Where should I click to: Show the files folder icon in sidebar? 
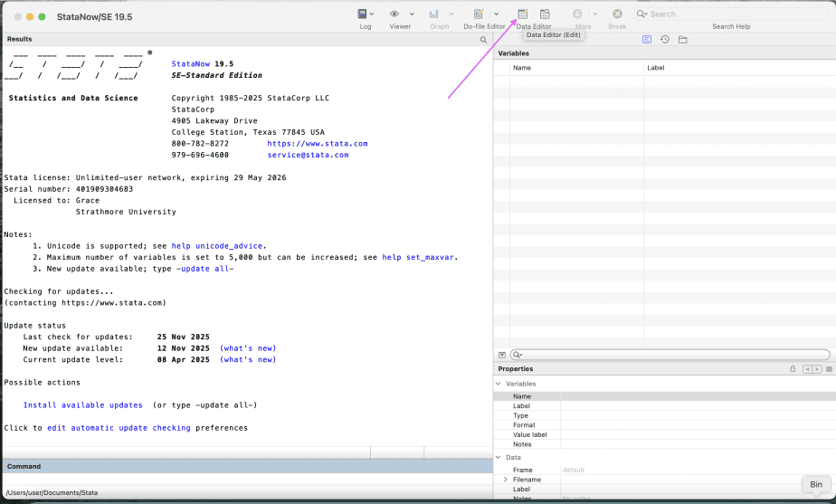coord(682,40)
